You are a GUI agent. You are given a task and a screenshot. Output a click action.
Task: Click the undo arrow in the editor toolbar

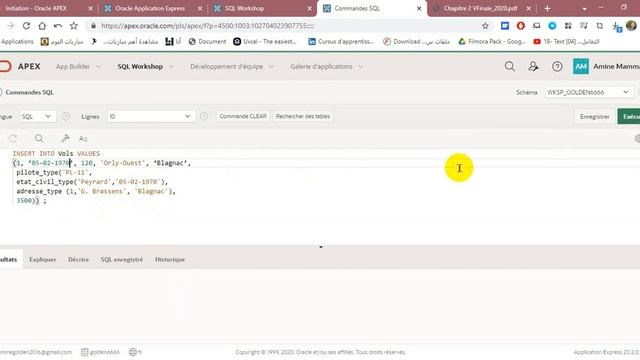[x=13, y=139]
